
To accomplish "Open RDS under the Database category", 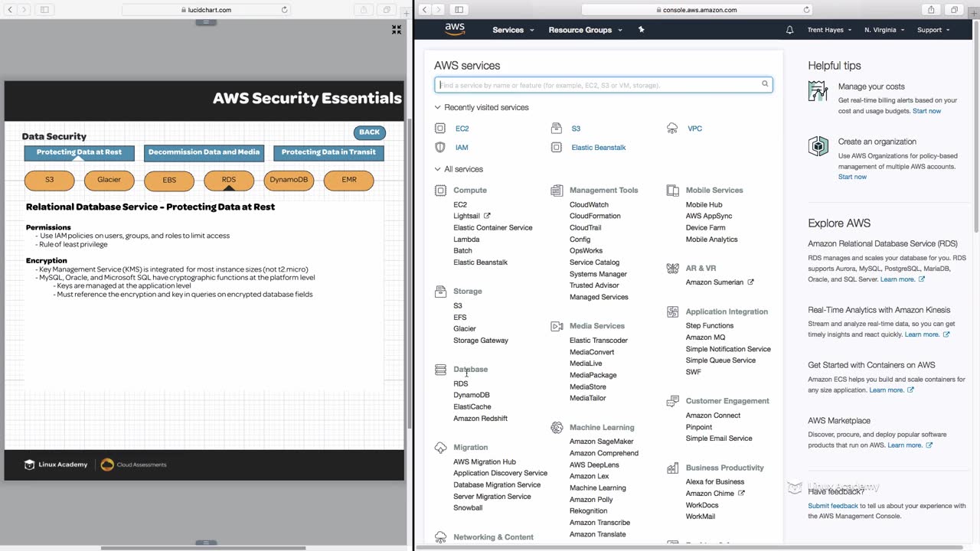I will click(460, 384).
